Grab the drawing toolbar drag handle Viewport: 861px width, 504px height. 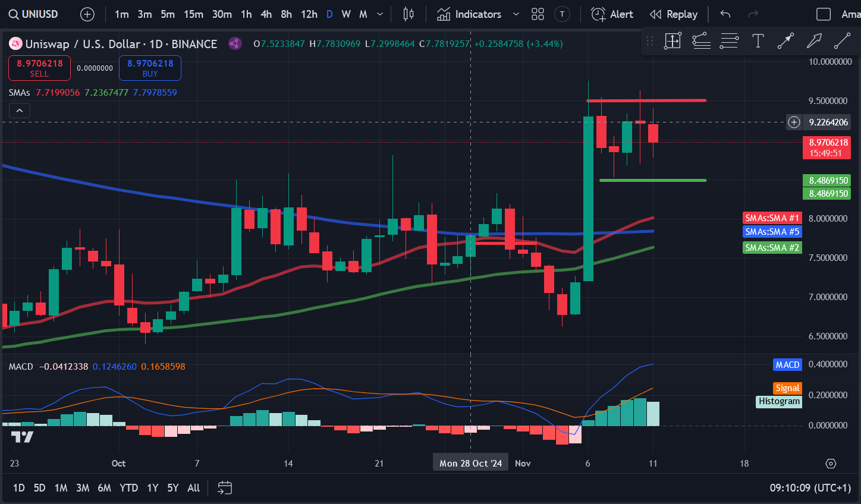[x=649, y=41]
